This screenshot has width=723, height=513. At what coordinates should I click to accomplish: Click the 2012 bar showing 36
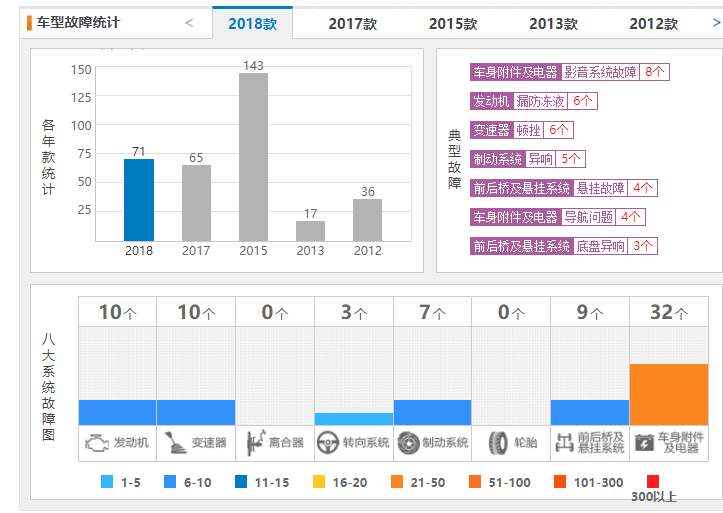[367, 220]
